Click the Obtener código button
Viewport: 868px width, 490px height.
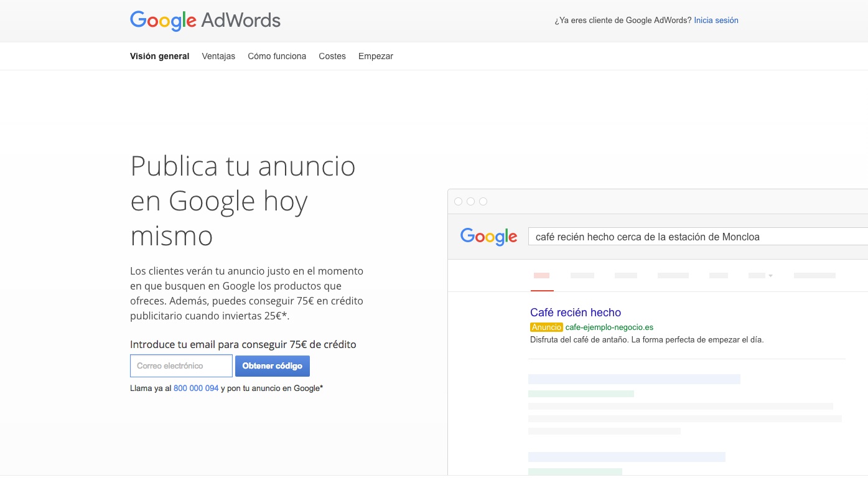[273, 365]
